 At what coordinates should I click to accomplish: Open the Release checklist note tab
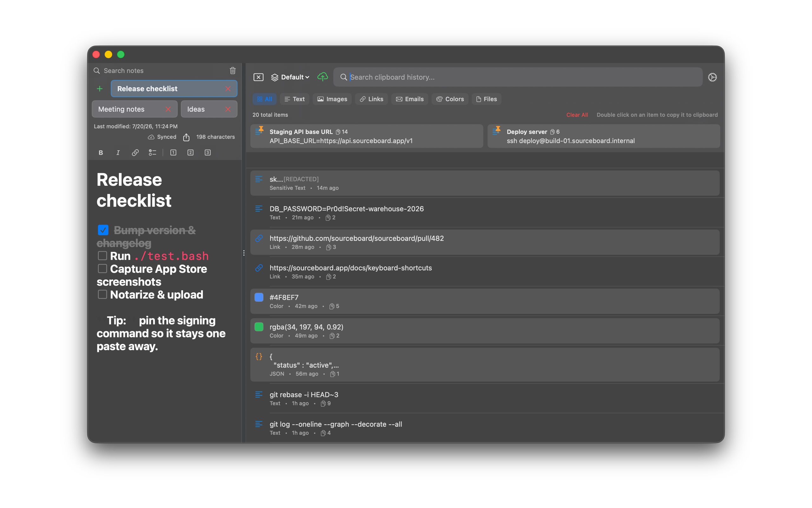174,89
